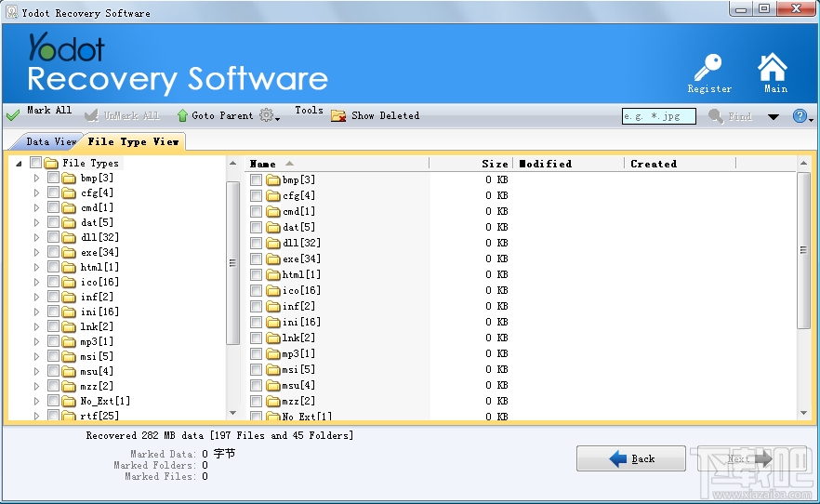Viewport: 820px width, 504px height.
Task: Select the rtf[25] tree item
Action: [x=99, y=417]
